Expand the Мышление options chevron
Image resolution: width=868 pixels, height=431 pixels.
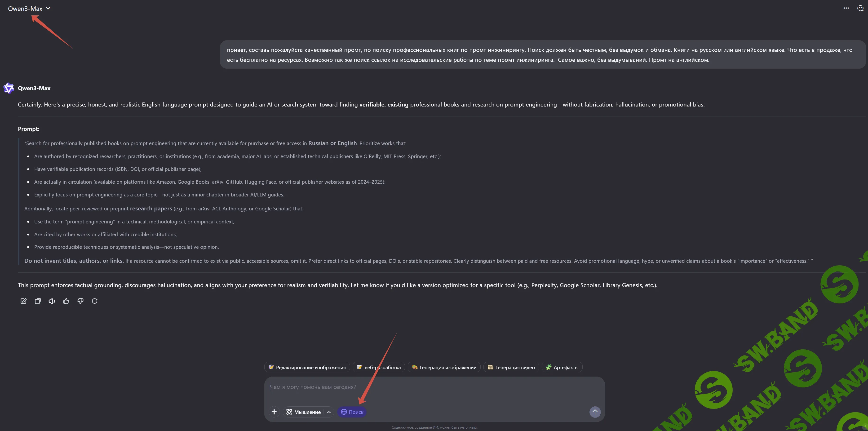click(329, 412)
